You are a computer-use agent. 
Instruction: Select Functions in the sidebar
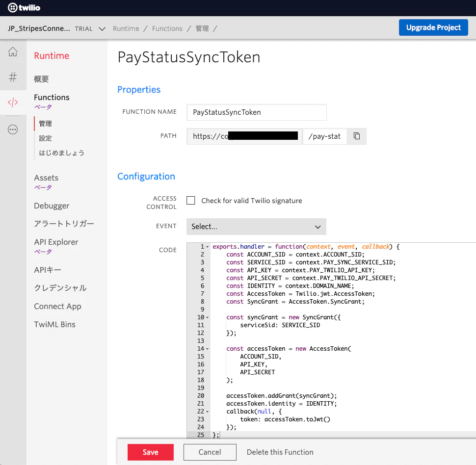point(52,97)
